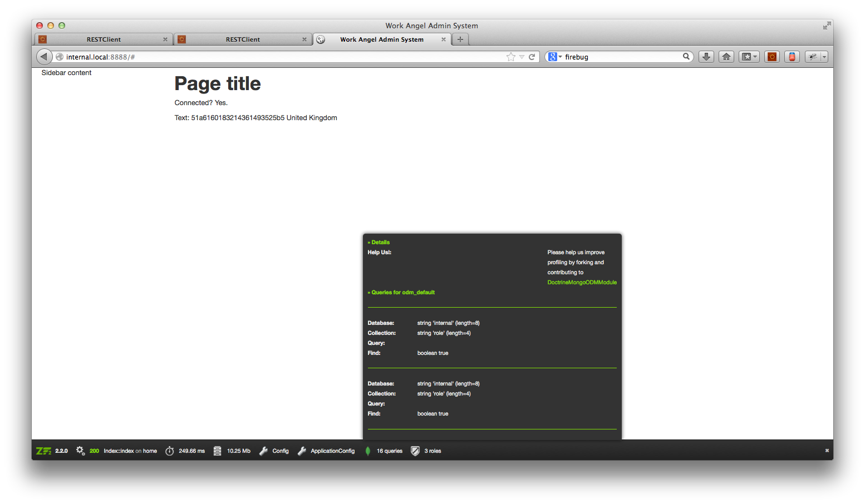Viewport: 865px width, 504px height.
Task: Open the Downloads arrow button
Action: point(706,57)
